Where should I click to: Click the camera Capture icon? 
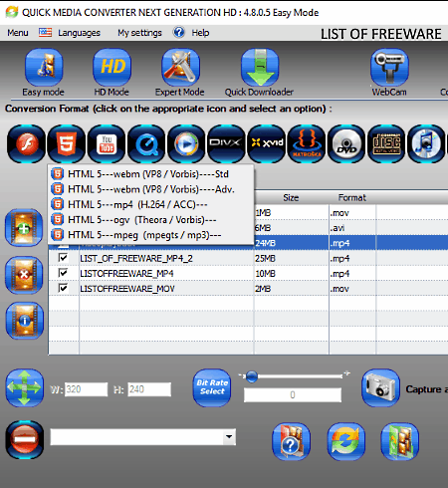coord(380,387)
